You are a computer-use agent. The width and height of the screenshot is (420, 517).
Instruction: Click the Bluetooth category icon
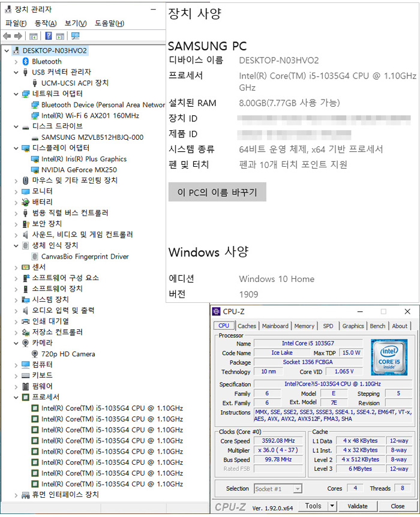pyautogui.click(x=25, y=61)
